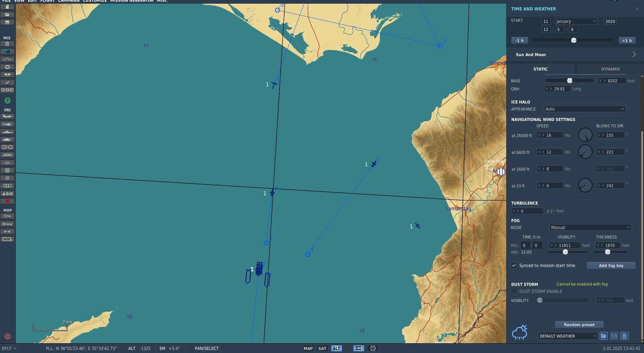This screenshot has height=353, width=644.
Task: Open the Ice Halo appearance dropdown
Action: tap(585, 109)
